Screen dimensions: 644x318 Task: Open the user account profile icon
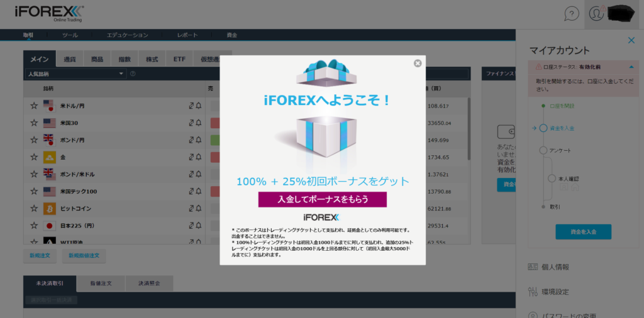596,14
